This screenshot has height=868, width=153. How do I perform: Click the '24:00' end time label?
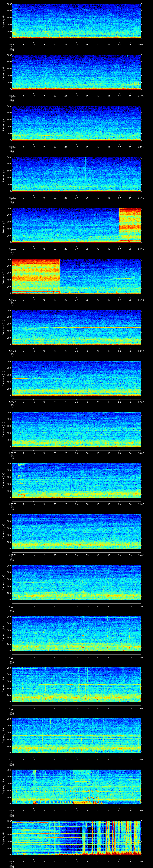(141, 249)
